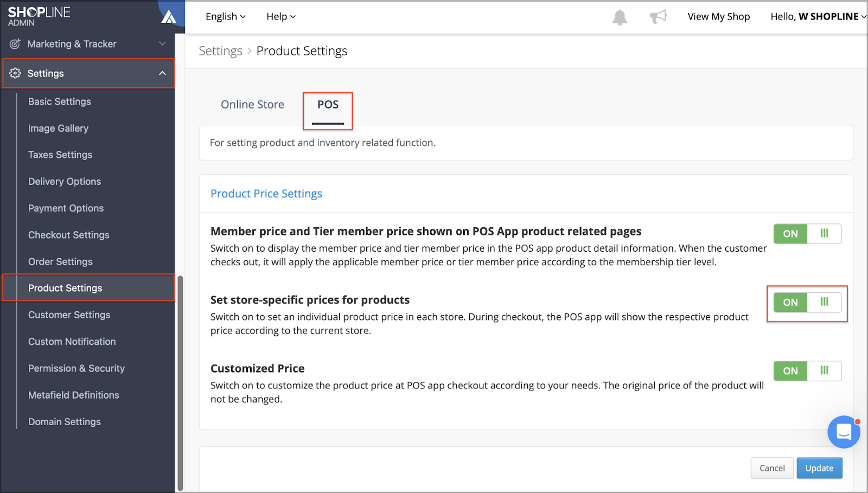Image resolution: width=868 pixels, height=493 pixels.
Task: Click the sidebar vertical scrollbar
Action: coord(180,382)
